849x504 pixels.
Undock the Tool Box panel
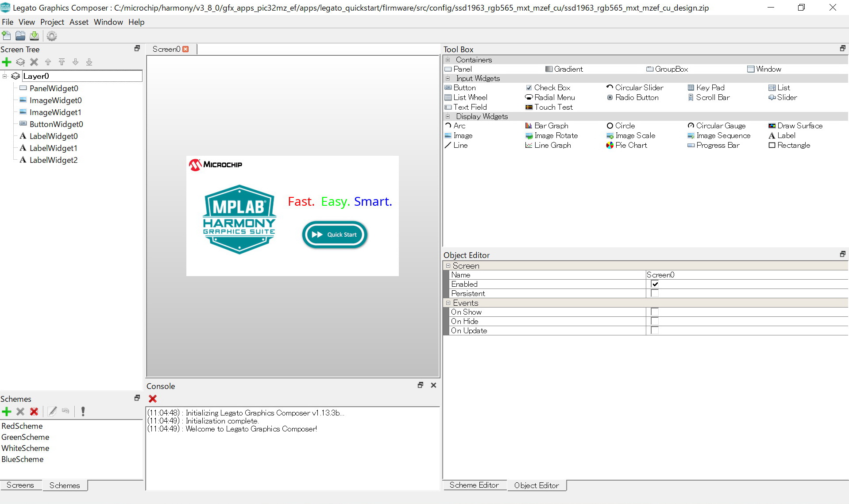click(x=842, y=48)
